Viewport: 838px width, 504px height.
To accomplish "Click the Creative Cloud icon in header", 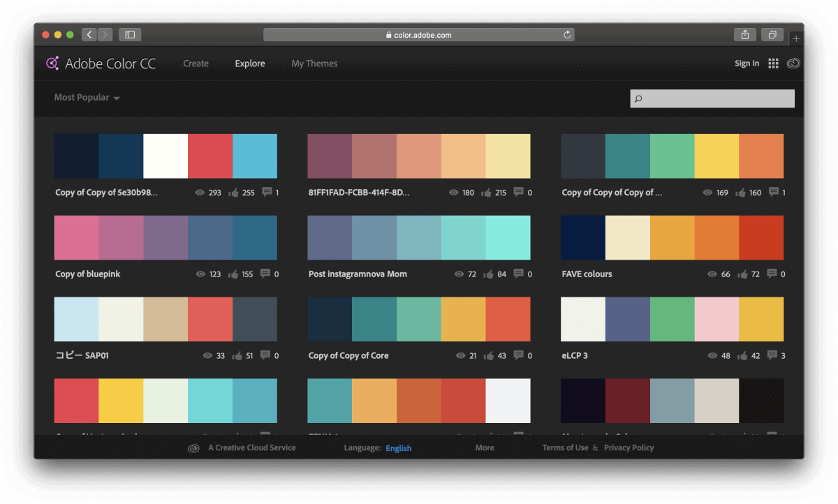I will pos(793,64).
